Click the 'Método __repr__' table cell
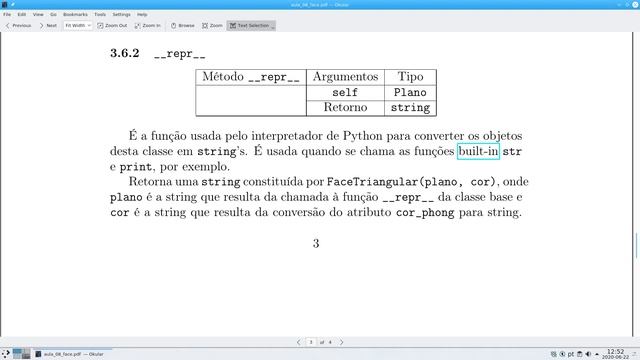640x360 pixels. tap(251, 77)
